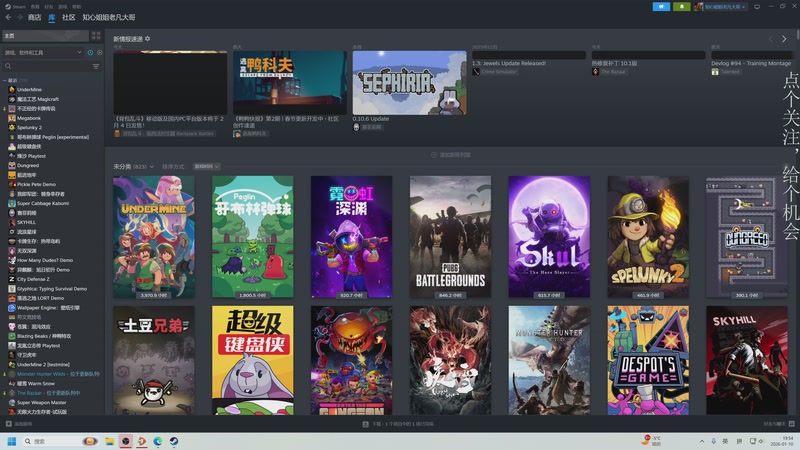
Task: Go forward with the right navigation arrow
Action: (19, 17)
